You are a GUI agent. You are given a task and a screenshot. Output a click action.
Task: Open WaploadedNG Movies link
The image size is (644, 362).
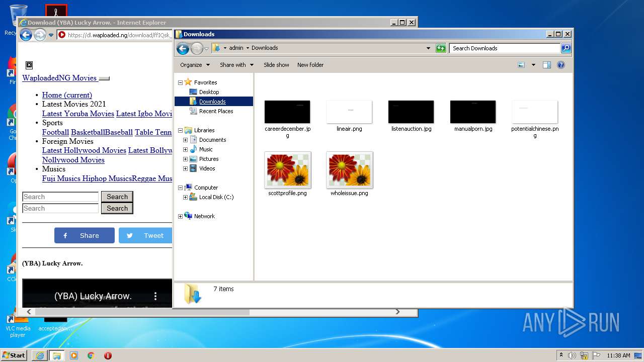[x=59, y=78]
